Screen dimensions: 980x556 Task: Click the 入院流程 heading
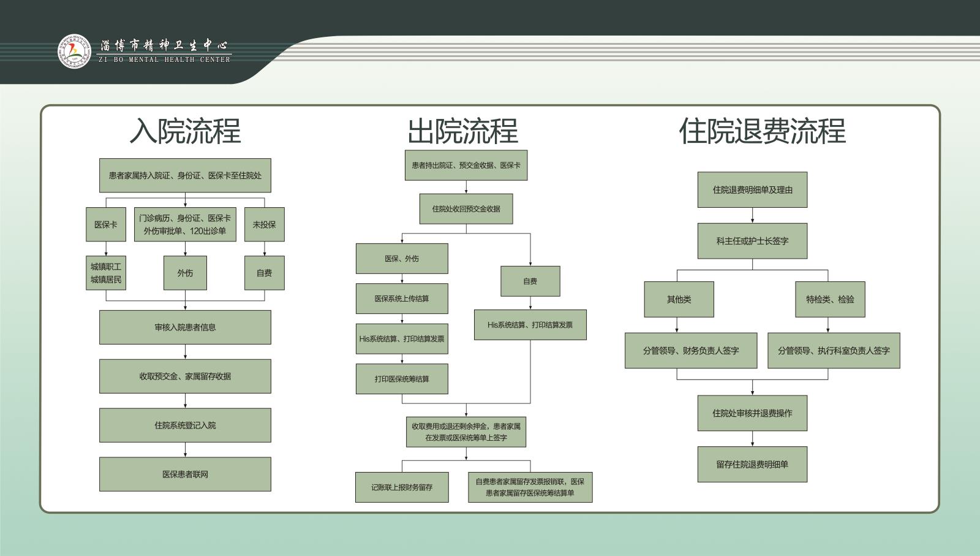tap(185, 131)
